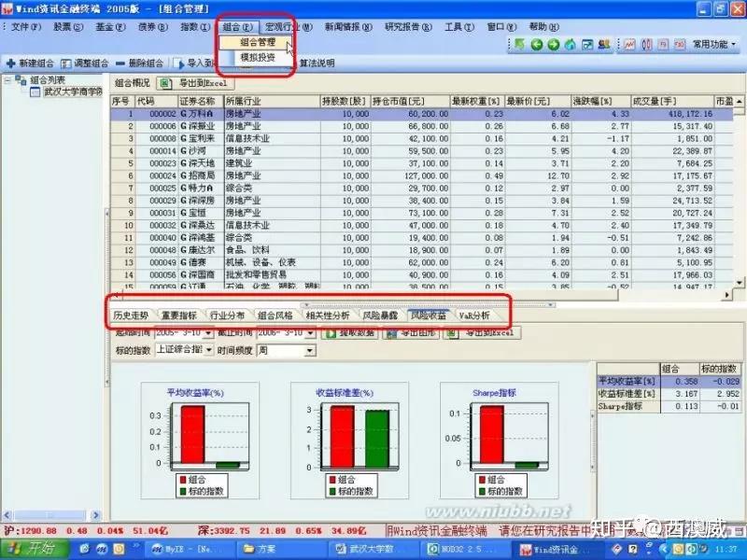This screenshot has height=560, width=747.
Task: Open the 新闻情报(N) menu
Action: coord(348,27)
